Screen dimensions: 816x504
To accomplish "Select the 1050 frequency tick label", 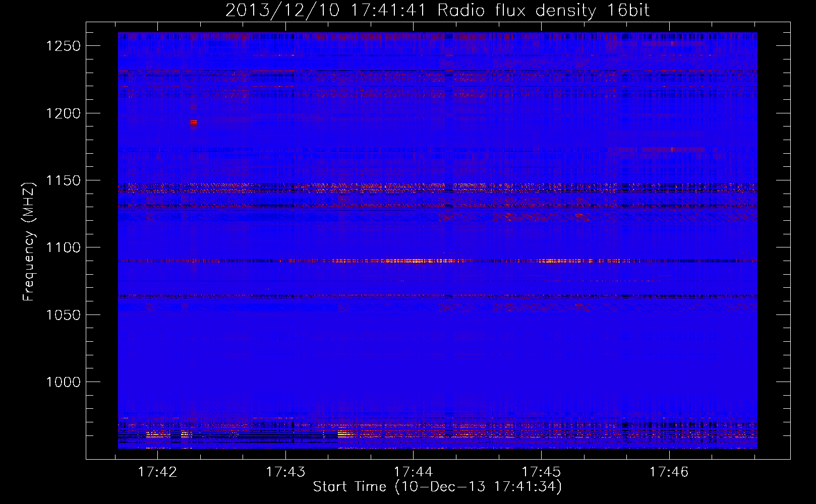I will point(63,315).
